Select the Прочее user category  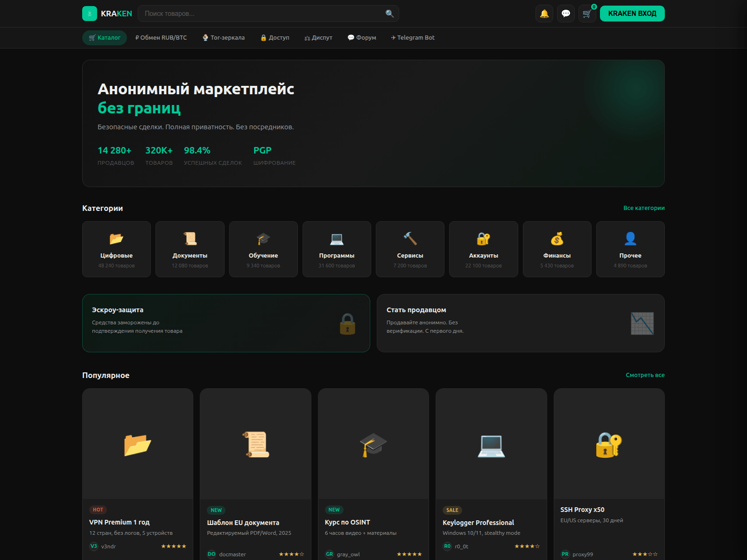[x=630, y=249]
